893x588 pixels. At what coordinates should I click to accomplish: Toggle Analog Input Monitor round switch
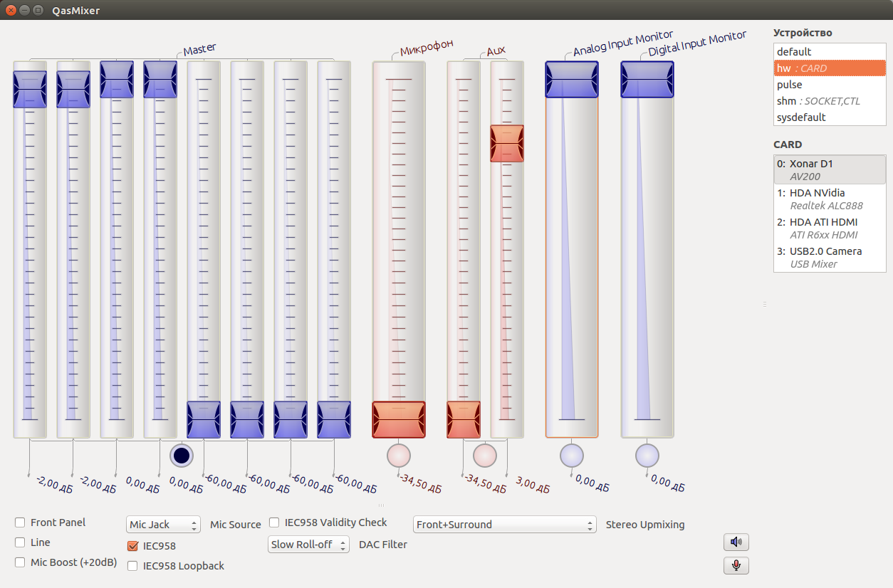pos(572,455)
